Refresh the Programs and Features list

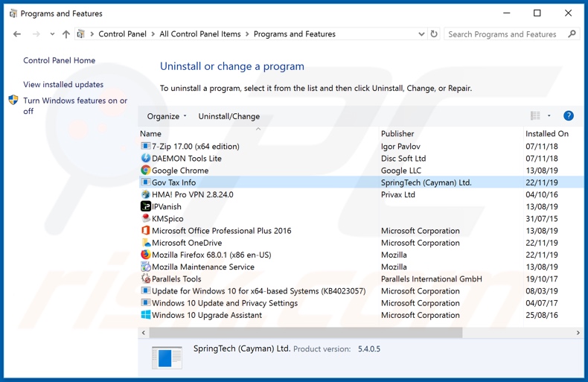click(x=434, y=34)
